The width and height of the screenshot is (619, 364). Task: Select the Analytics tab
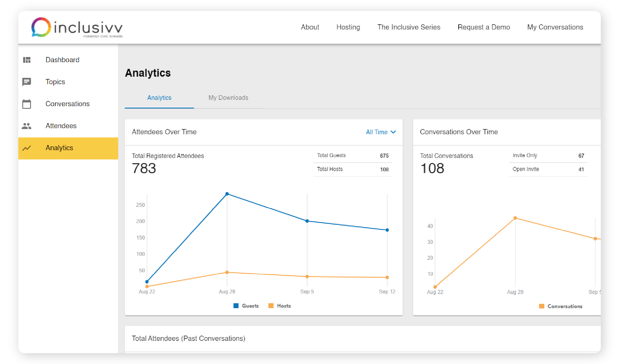tap(159, 98)
